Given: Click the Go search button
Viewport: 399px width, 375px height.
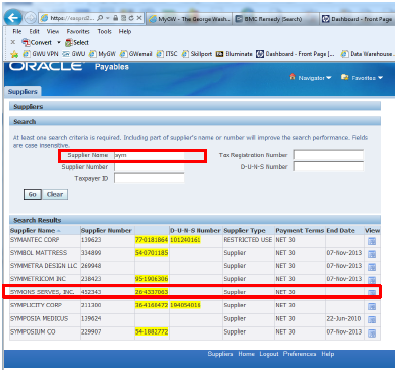Looking at the screenshot, I should [x=33, y=194].
